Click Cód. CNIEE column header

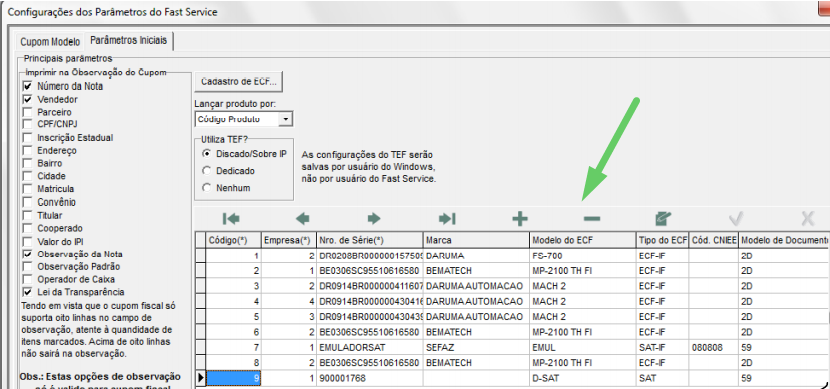tap(714, 240)
